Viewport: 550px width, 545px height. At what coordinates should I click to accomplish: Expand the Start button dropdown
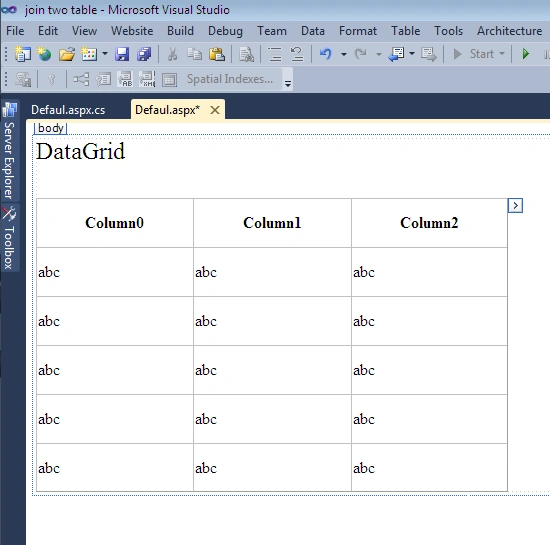502,54
